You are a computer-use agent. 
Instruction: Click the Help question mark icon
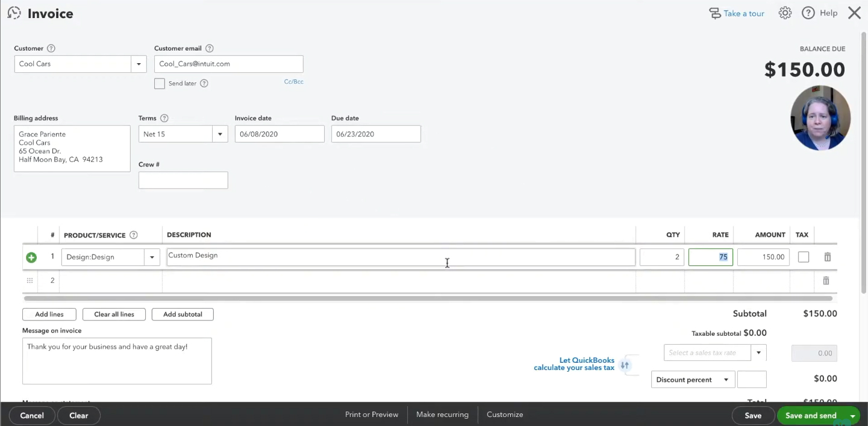coord(808,13)
